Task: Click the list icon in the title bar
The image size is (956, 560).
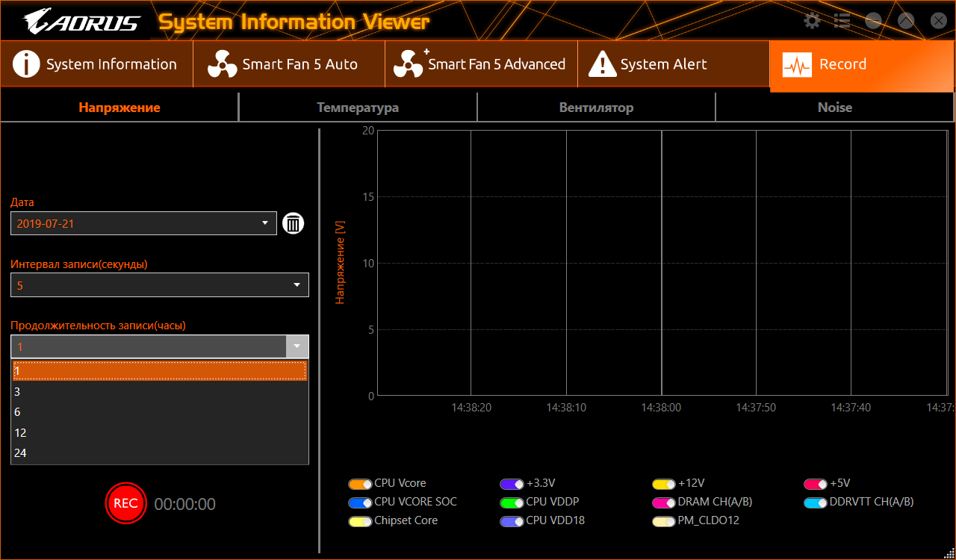Action: coord(842,21)
